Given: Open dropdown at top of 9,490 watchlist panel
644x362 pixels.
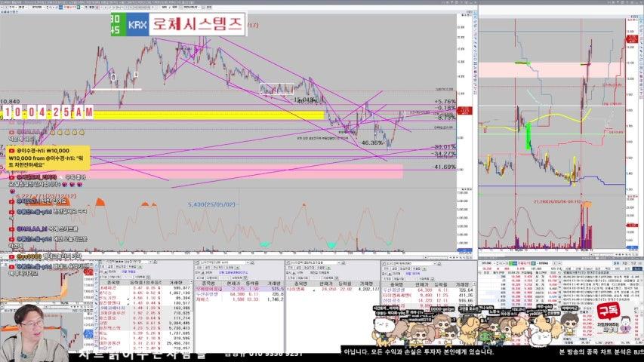Looking at the screenshot, I should tap(435, 263).
